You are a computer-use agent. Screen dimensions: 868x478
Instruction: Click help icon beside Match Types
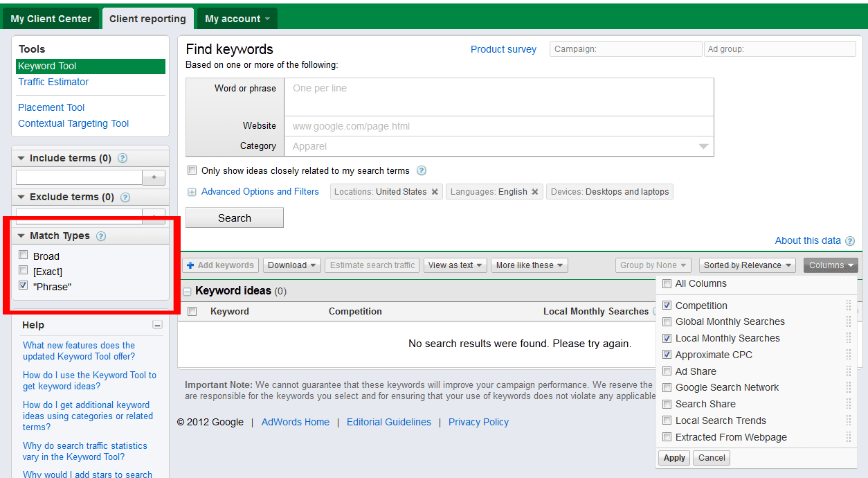pyautogui.click(x=101, y=236)
